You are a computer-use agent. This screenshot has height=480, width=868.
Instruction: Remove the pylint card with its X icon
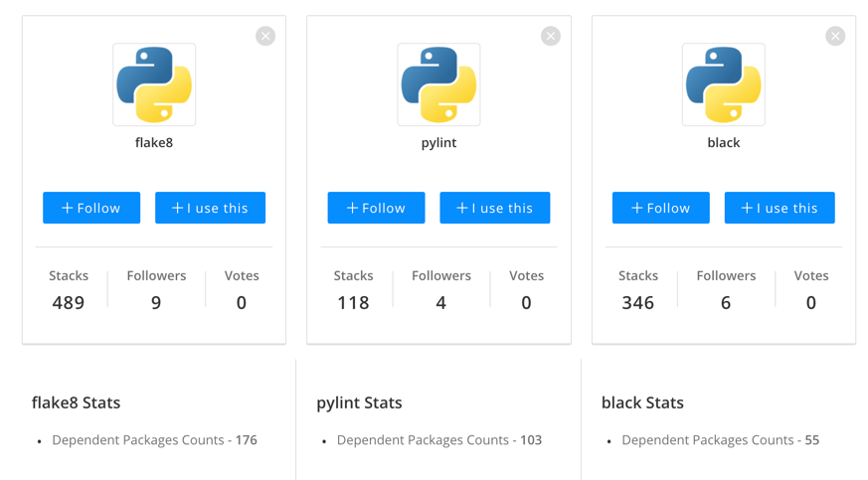[x=551, y=36]
